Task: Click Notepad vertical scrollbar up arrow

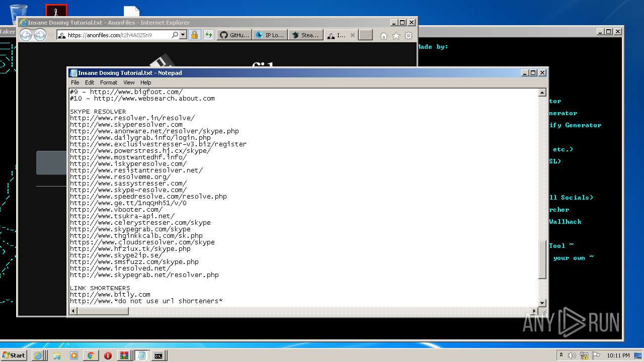Action: point(542,93)
